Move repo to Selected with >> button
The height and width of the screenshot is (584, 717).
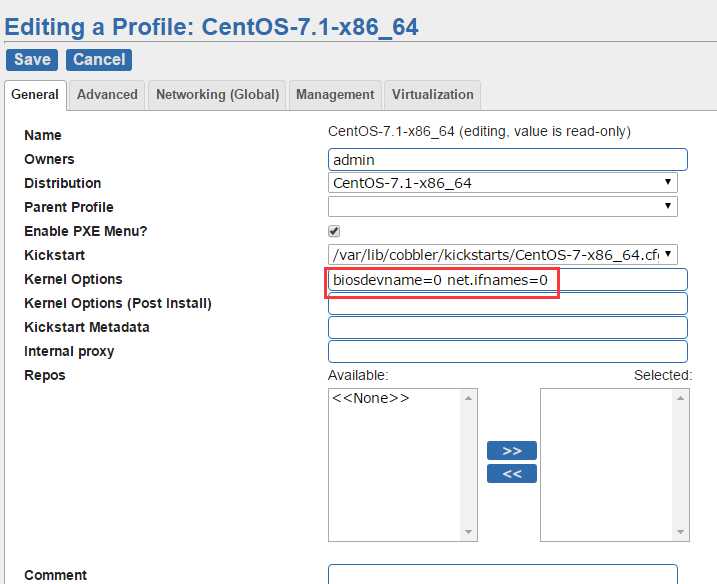[x=512, y=450]
